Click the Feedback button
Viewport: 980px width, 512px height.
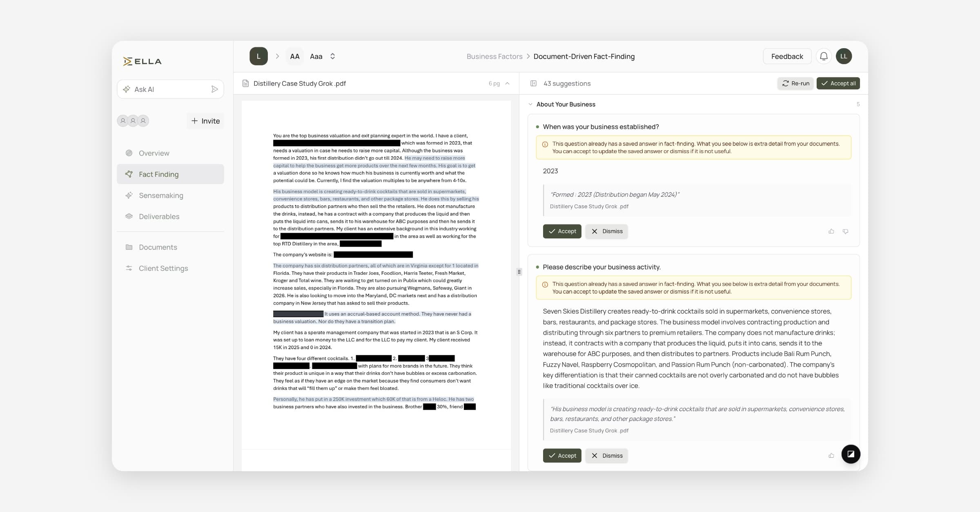click(x=787, y=56)
